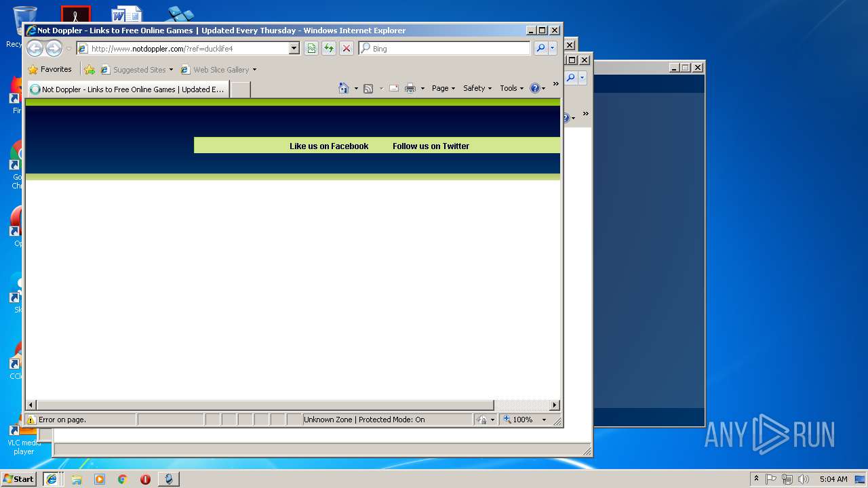Open Opera taskbar icon
Image resolution: width=868 pixels, height=488 pixels.
click(x=145, y=479)
